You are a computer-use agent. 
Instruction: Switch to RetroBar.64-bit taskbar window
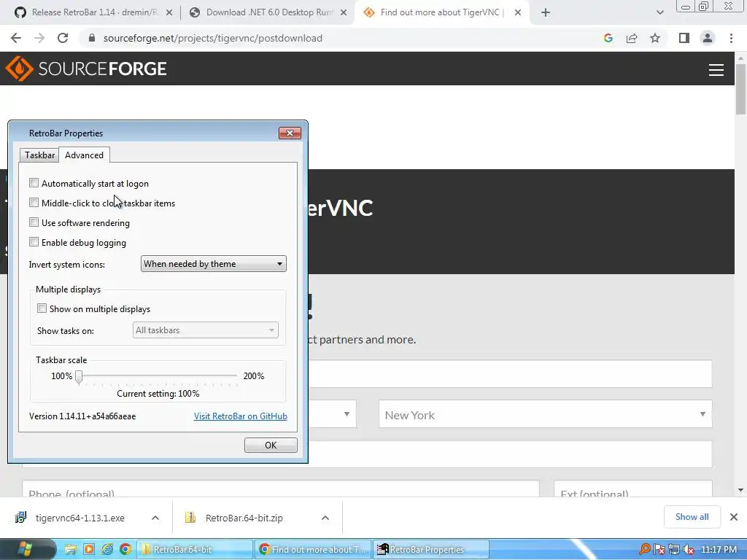194,550
